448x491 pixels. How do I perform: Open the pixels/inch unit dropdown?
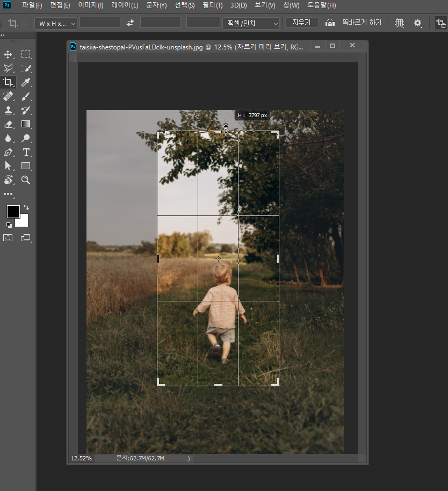[x=251, y=24]
